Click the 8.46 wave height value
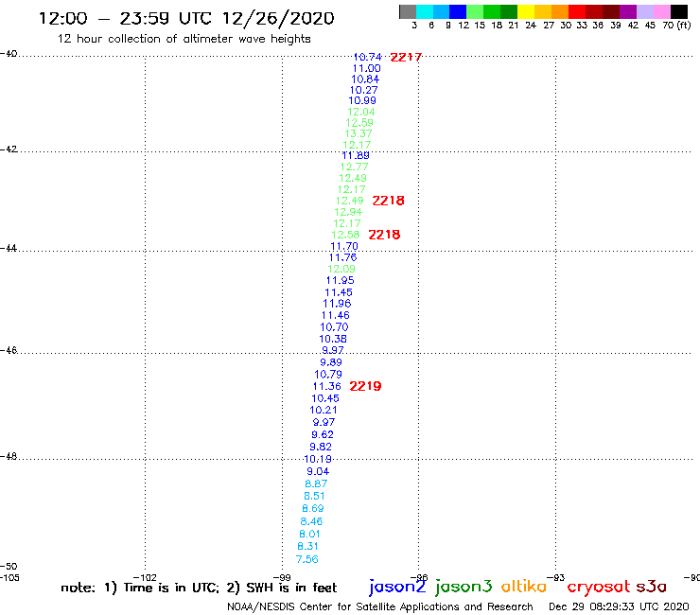This screenshot has height=615, width=700. (311, 521)
